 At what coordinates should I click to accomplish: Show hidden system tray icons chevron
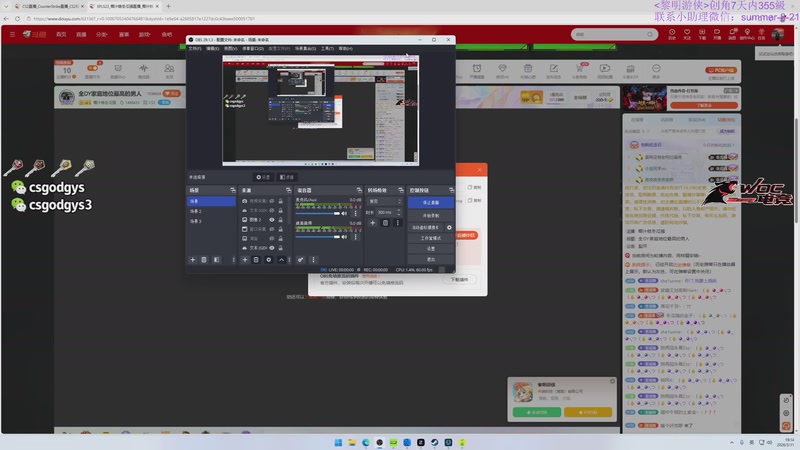[732, 442]
